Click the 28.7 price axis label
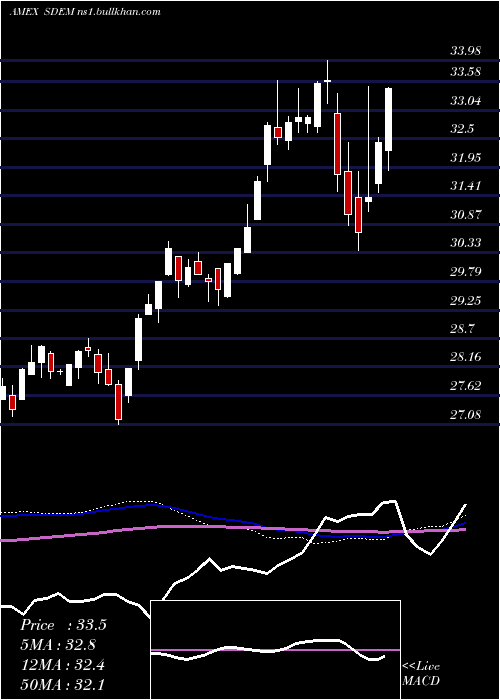This screenshot has height=700, width=500. (462, 329)
